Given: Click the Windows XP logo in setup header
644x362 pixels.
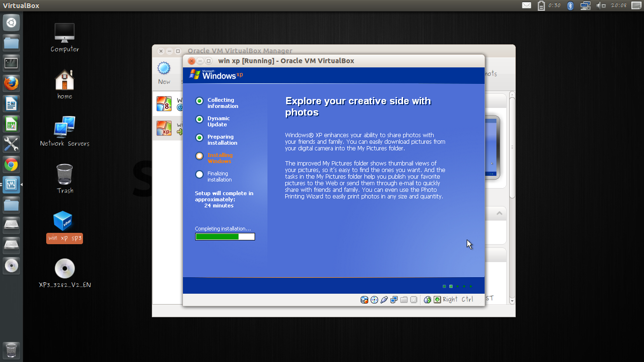Looking at the screenshot, I should [x=216, y=74].
